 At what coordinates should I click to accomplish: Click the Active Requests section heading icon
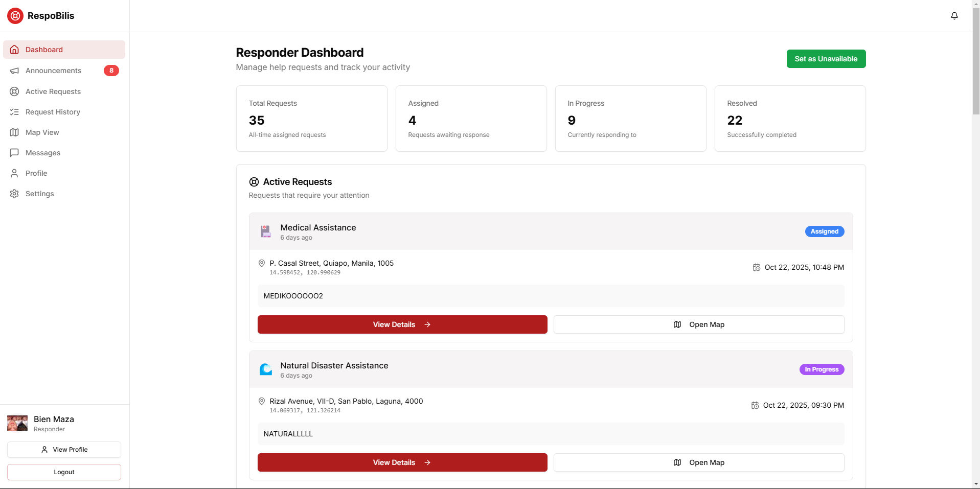click(254, 182)
